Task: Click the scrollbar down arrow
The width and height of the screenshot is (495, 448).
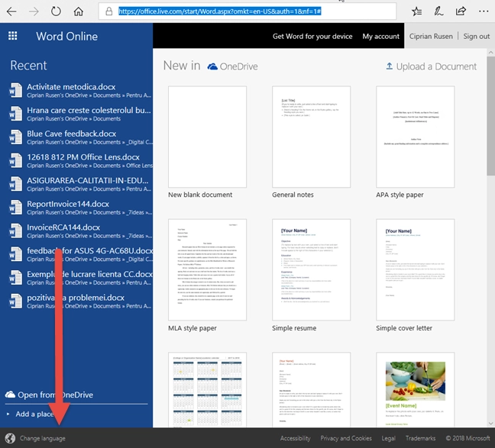Action: (490, 424)
